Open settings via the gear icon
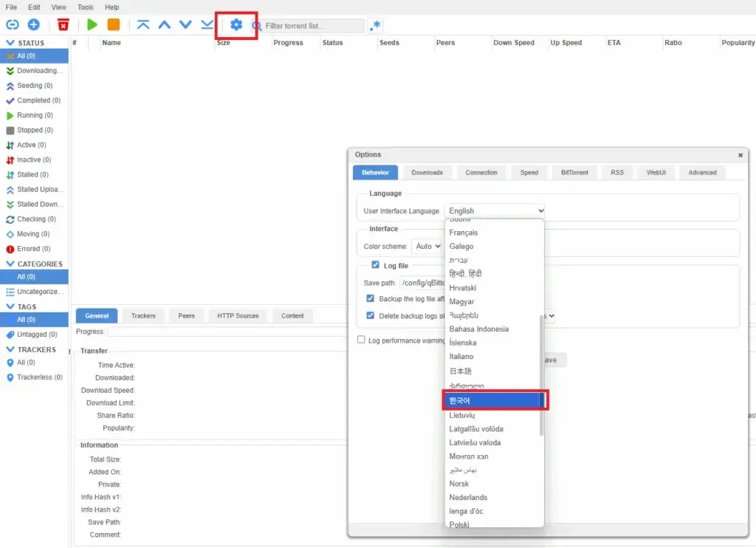 click(236, 24)
